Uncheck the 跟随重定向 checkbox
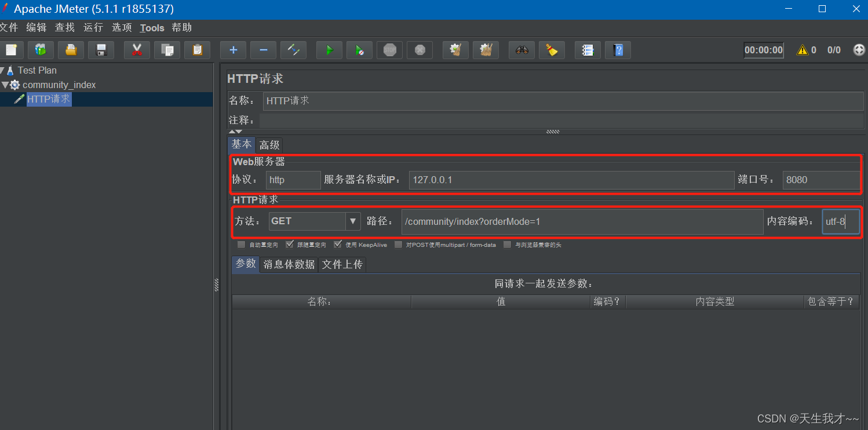Viewport: 868px width, 430px height. click(290, 245)
